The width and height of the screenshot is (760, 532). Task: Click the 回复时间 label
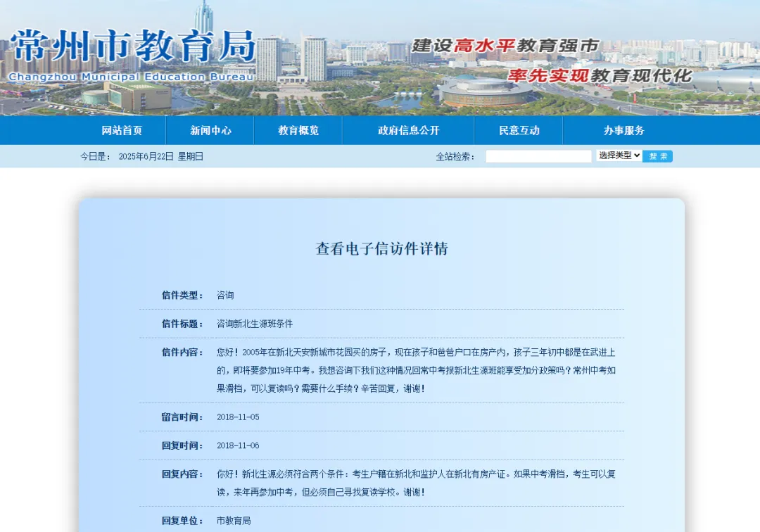[182, 445]
